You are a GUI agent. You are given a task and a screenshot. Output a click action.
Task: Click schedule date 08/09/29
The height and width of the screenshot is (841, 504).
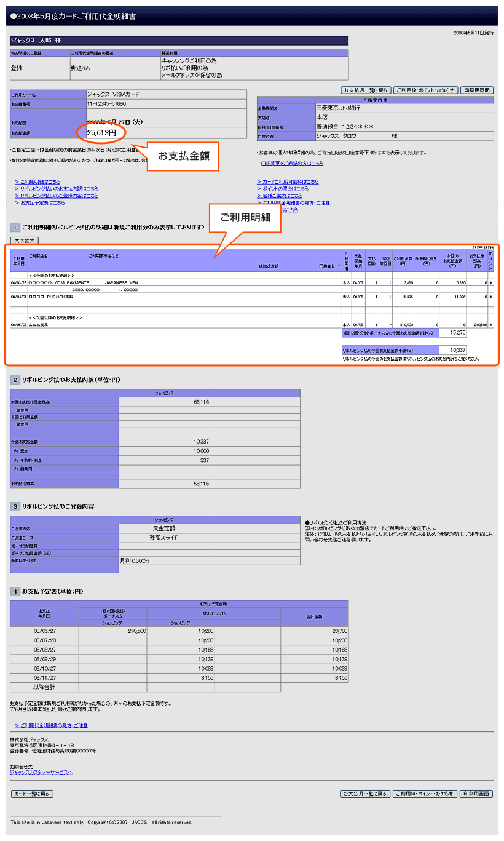[44, 659]
